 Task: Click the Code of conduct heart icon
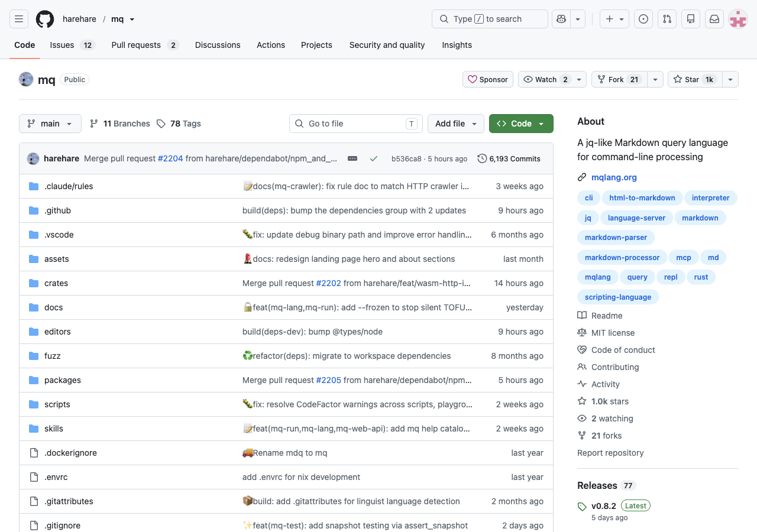(582, 350)
